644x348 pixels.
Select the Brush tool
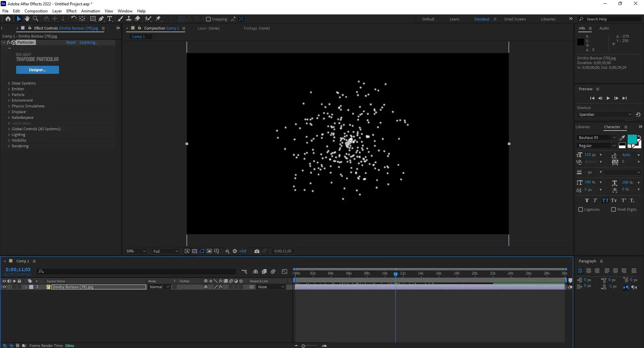point(120,19)
